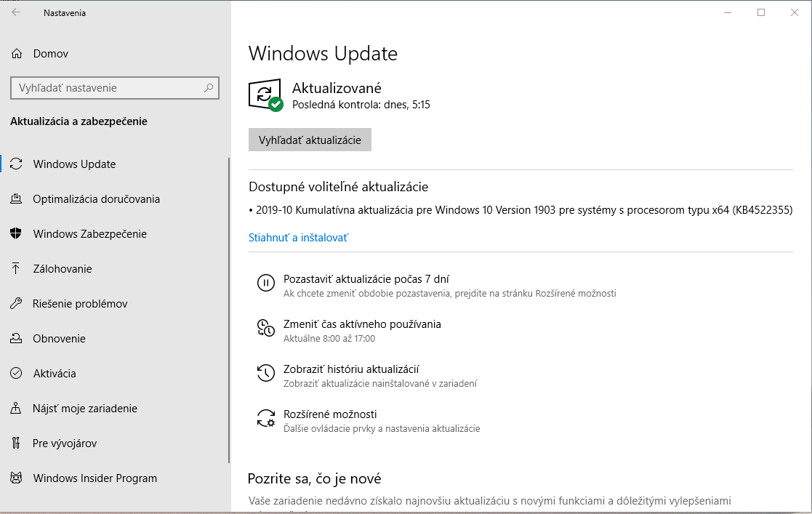Click the magnifier icon in search box

coord(209,87)
